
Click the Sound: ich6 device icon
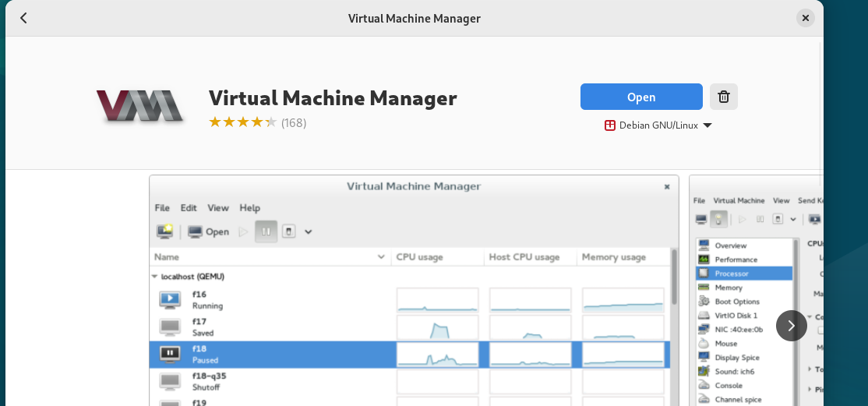click(x=704, y=371)
